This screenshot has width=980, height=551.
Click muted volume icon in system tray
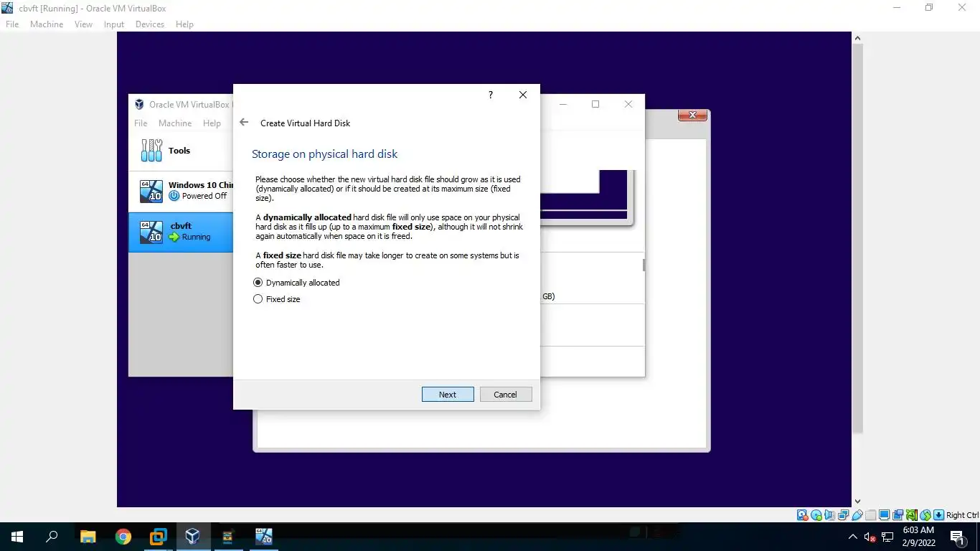[870, 537]
